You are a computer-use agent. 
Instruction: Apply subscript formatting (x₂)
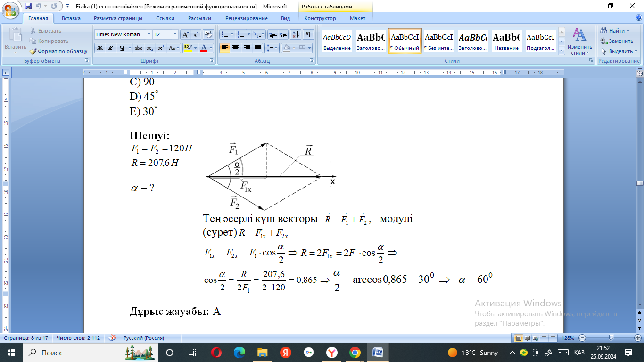(x=149, y=48)
